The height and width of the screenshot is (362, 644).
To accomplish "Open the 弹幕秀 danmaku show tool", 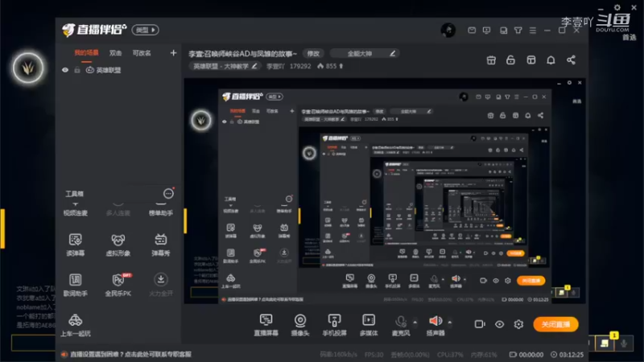I will pyautogui.click(x=160, y=245).
